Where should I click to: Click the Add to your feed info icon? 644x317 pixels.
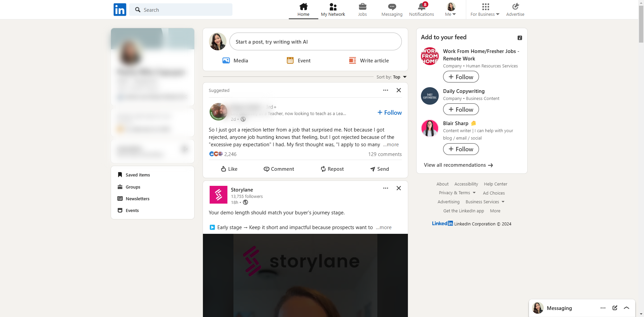click(x=520, y=38)
